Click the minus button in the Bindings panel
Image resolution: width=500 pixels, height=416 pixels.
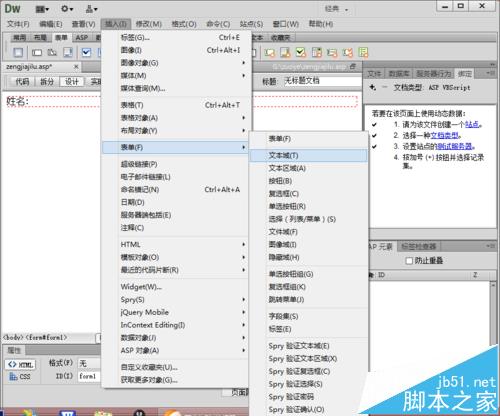385,87
